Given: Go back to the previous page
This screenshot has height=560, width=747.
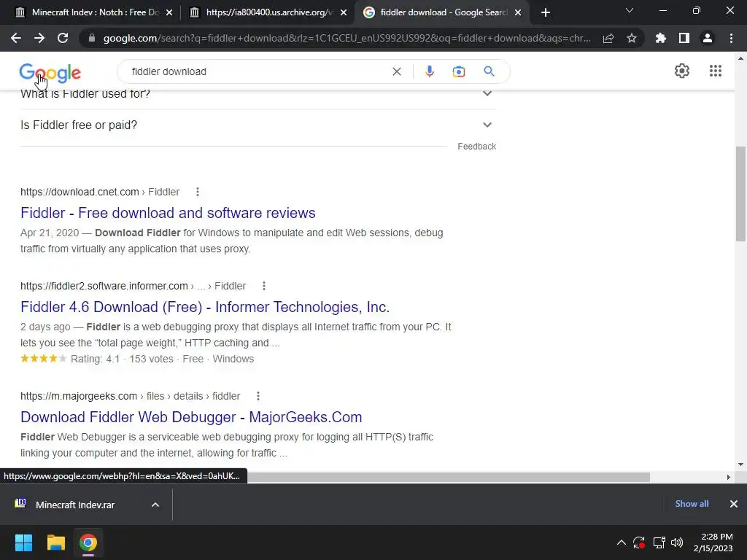Looking at the screenshot, I should pyautogui.click(x=16, y=38).
